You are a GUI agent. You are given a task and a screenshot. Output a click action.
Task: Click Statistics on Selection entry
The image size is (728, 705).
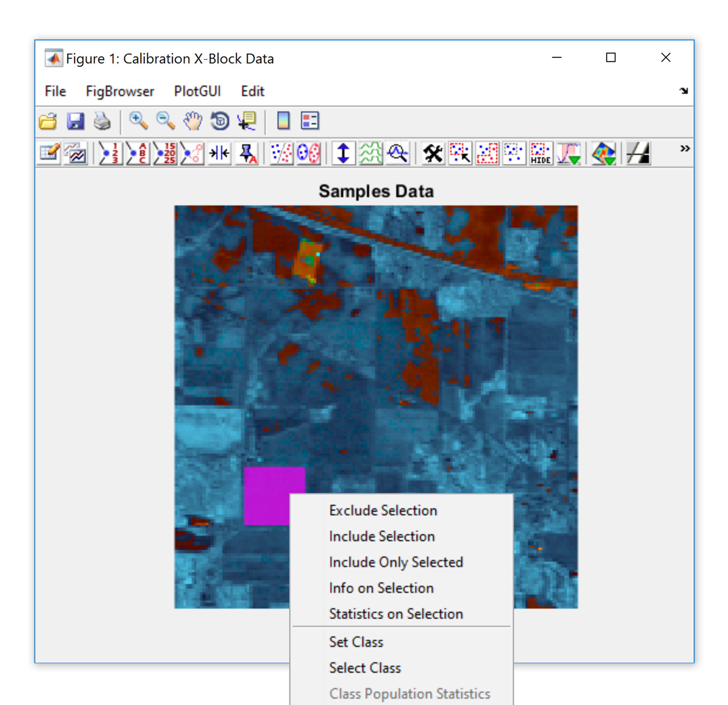(396, 614)
